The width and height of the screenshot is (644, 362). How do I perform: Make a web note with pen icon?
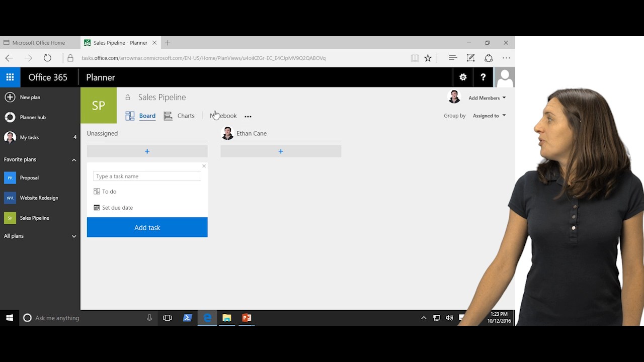470,58
